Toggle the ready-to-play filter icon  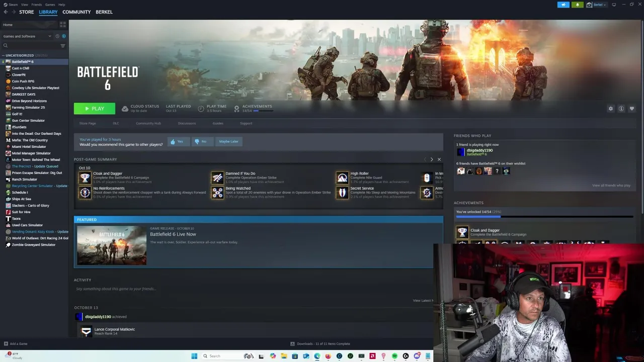(63, 36)
